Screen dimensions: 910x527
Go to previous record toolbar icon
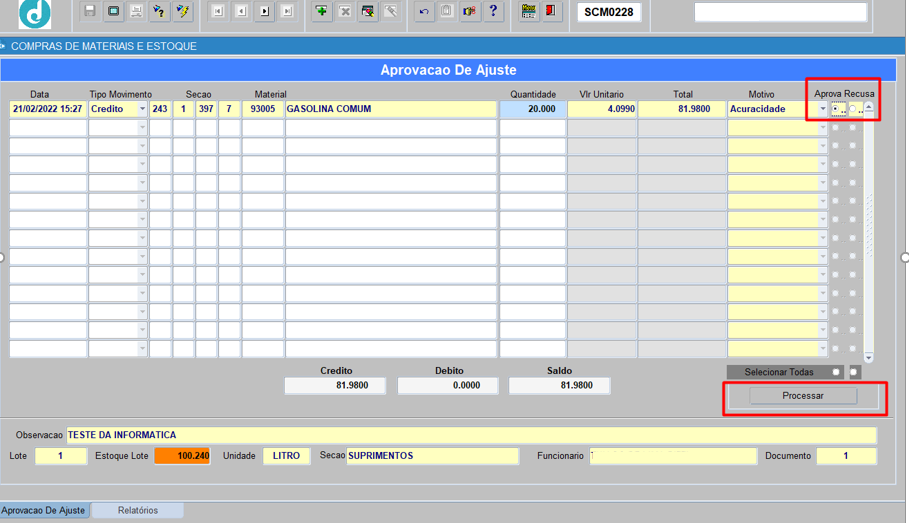241,11
